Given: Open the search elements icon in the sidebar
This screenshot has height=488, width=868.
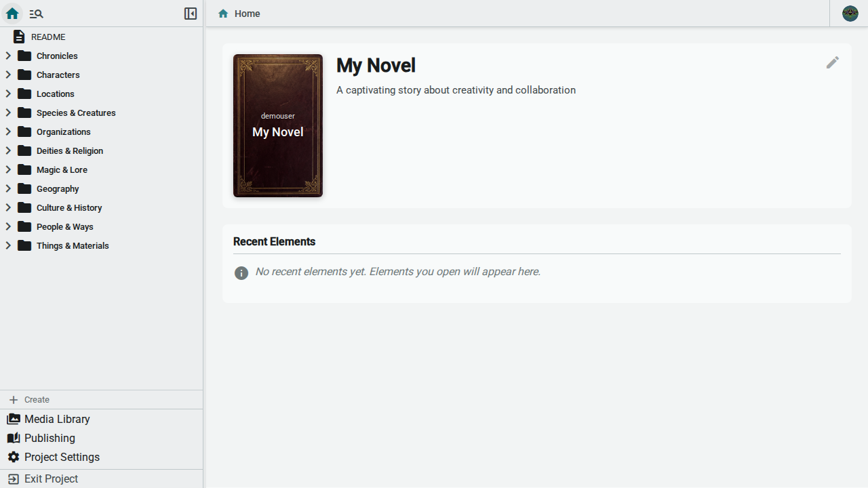Looking at the screenshot, I should coord(36,14).
